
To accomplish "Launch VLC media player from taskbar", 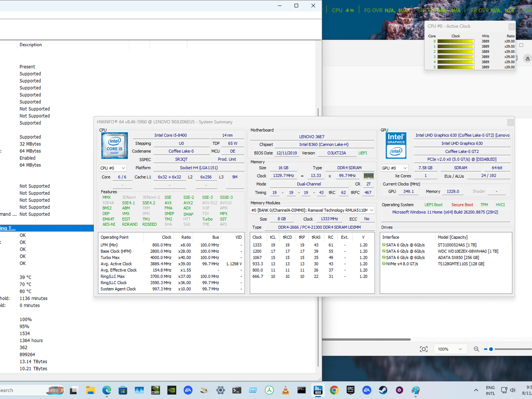I will 285,390.
